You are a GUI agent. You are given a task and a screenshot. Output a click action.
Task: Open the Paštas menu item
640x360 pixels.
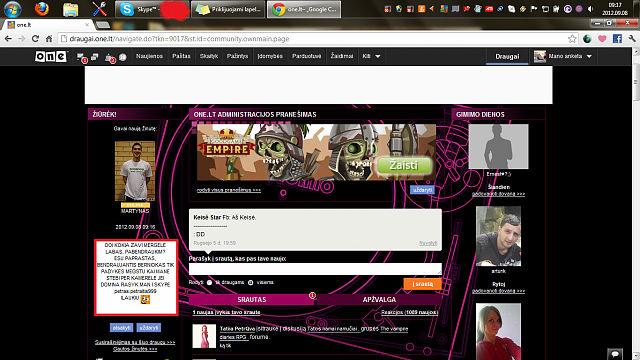click(x=181, y=56)
